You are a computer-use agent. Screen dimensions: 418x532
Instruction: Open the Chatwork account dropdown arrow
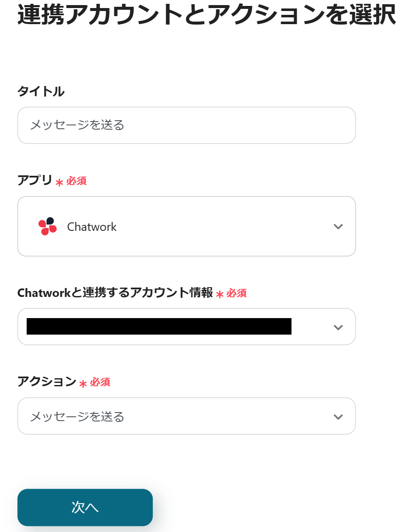point(338,327)
